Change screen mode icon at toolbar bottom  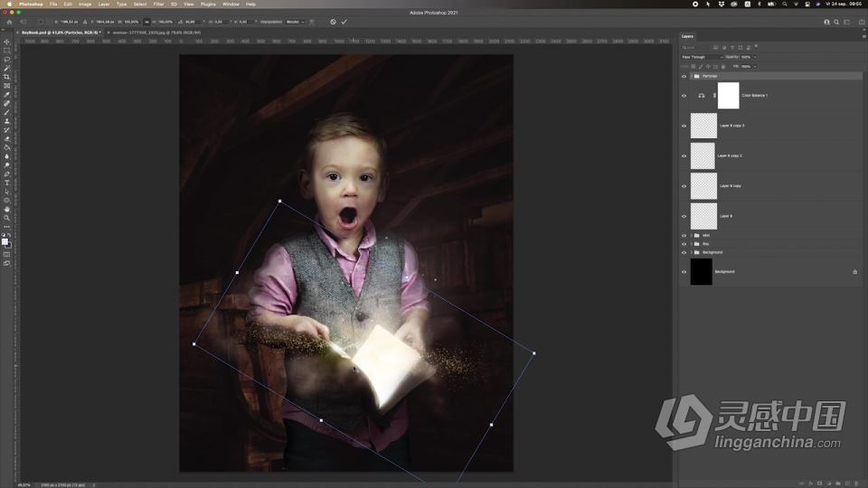click(6, 263)
